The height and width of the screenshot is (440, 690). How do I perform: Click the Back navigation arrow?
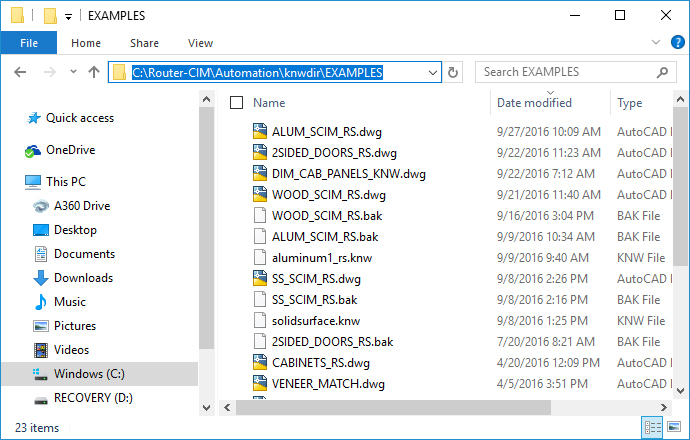pos(22,73)
